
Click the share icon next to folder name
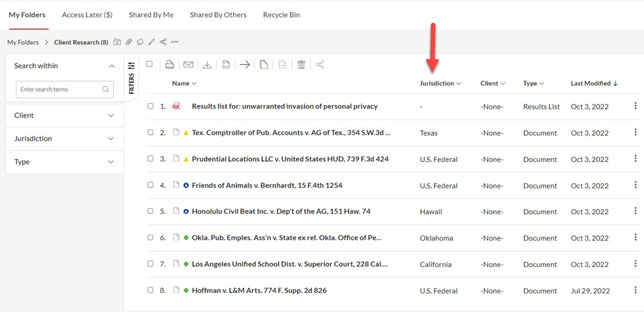[163, 42]
